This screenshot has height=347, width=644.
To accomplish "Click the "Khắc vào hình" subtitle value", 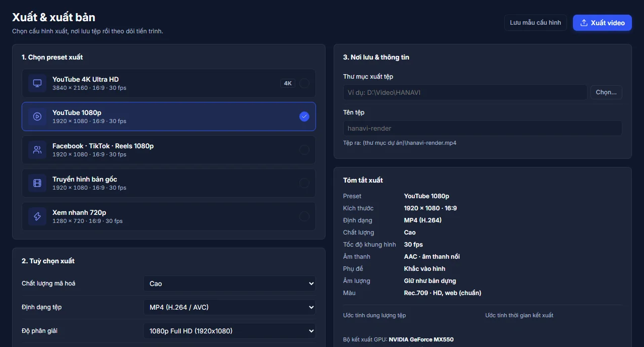I will pyautogui.click(x=425, y=269).
